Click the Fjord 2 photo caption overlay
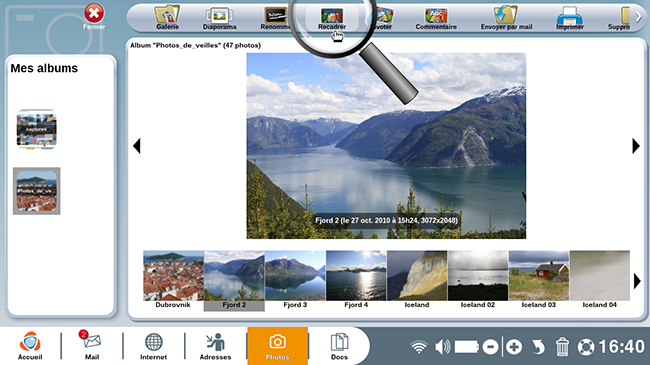The width and height of the screenshot is (650, 365). 386,220
